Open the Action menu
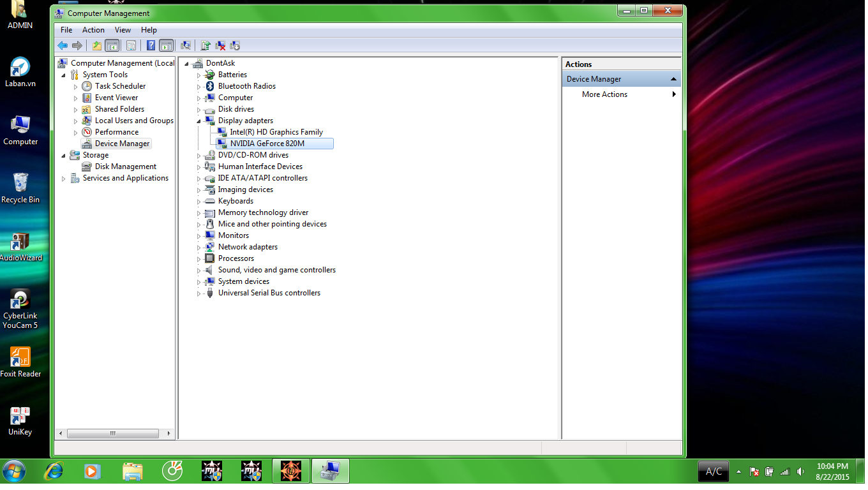Image resolution: width=868 pixels, height=490 pixels. tap(93, 30)
